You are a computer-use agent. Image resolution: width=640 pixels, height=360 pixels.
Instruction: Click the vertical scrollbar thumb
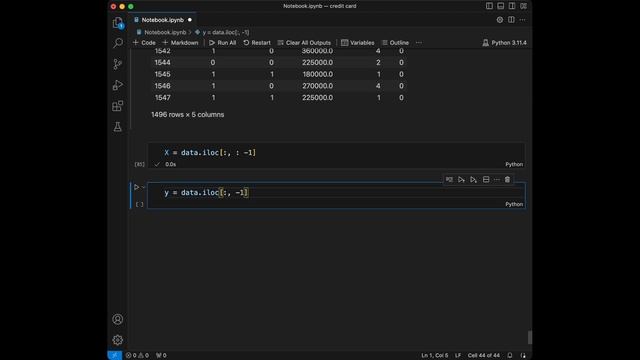pos(530,337)
